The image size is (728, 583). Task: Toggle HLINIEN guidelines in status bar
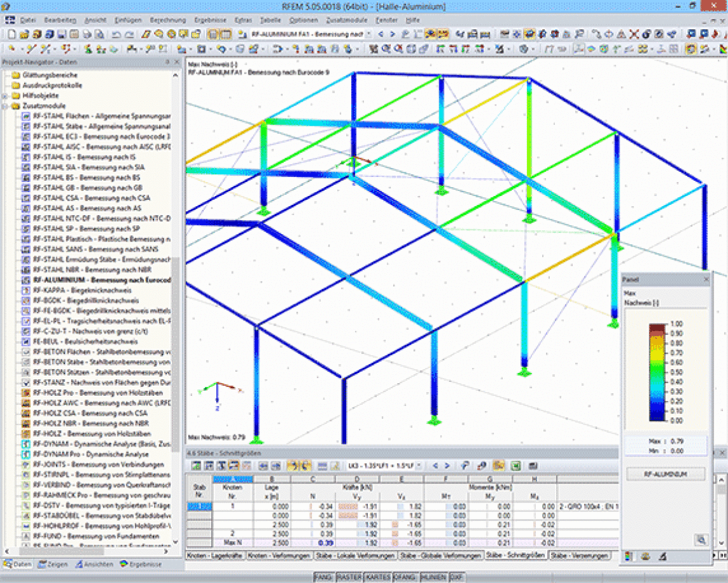pyautogui.click(x=434, y=577)
